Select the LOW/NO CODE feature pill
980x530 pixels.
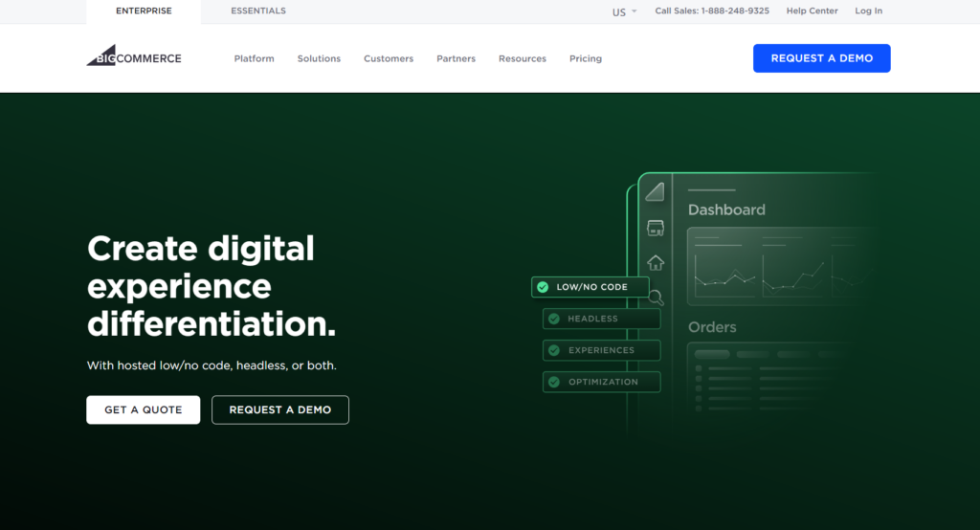(590, 287)
